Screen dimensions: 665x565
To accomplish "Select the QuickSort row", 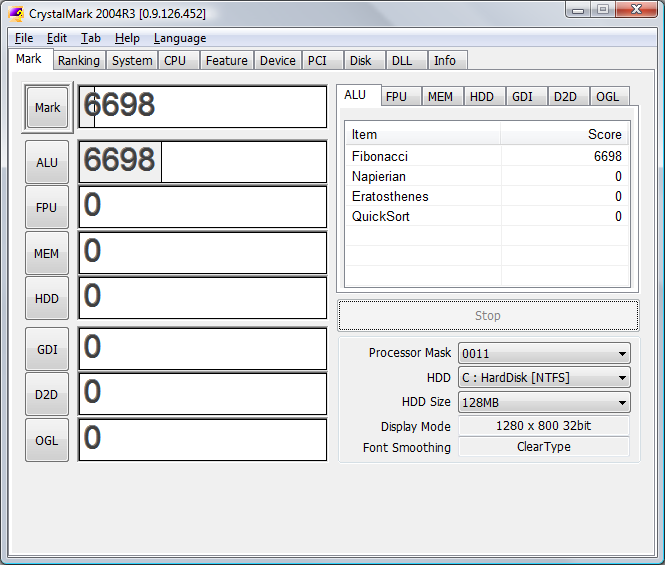I will tap(487, 216).
